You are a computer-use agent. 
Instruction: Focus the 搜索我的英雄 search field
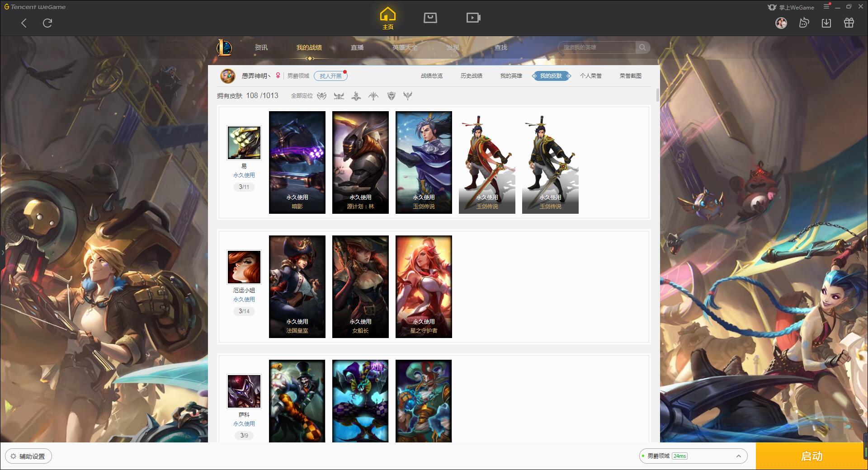tap(597, 47)
